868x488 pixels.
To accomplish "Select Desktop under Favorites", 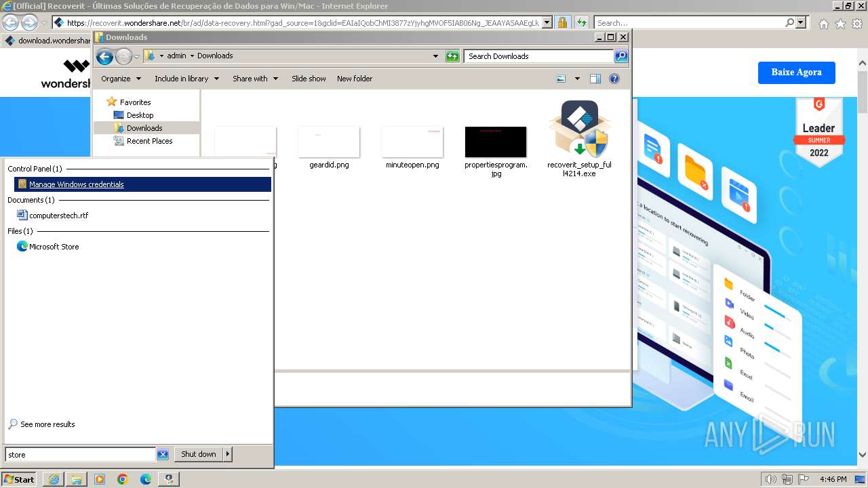I will (x=140, y=115).
